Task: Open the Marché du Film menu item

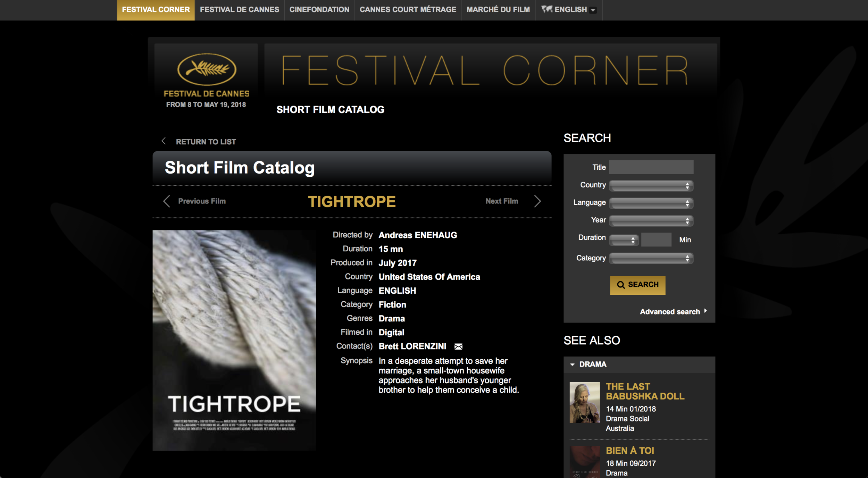Action: pyautogui.click(x=498, y=10)
